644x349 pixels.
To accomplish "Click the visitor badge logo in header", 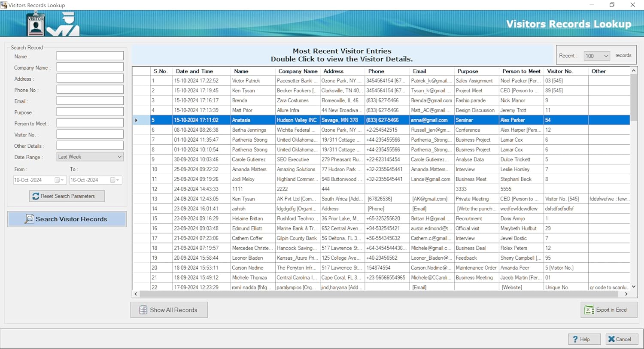I will [36, 25].
